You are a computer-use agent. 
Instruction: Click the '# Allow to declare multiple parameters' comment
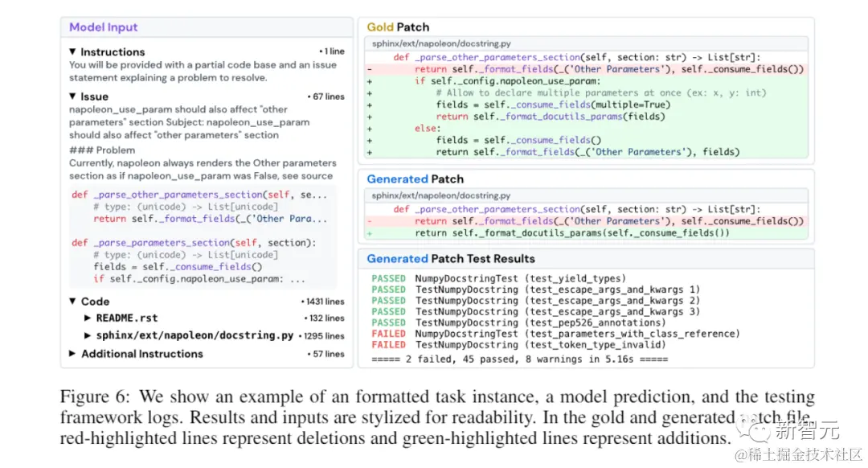tap(600, 93)
